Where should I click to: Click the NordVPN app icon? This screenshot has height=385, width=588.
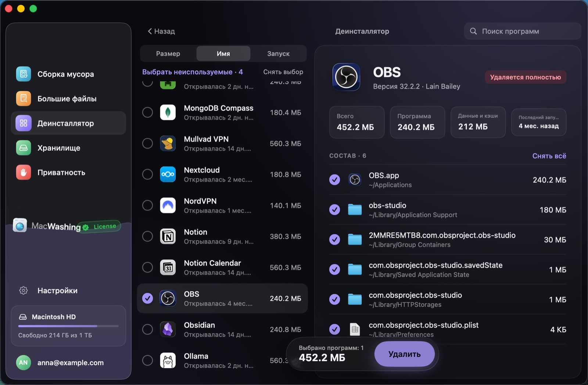168,205
